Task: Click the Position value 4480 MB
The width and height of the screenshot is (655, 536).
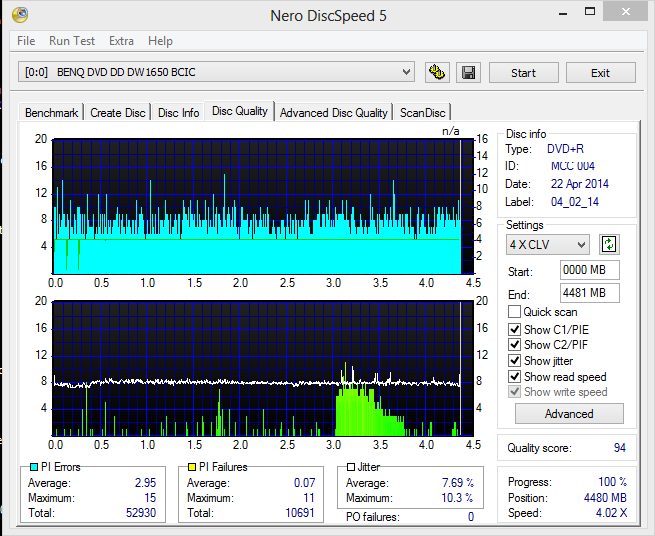Action: coord(605,498)
